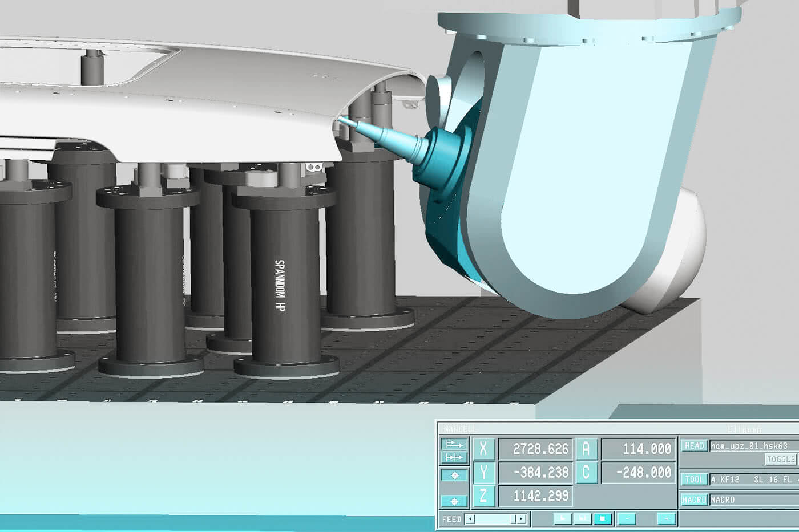Click the plus jog button
This screenshot has width=799, height=532.
pos(666,519)
